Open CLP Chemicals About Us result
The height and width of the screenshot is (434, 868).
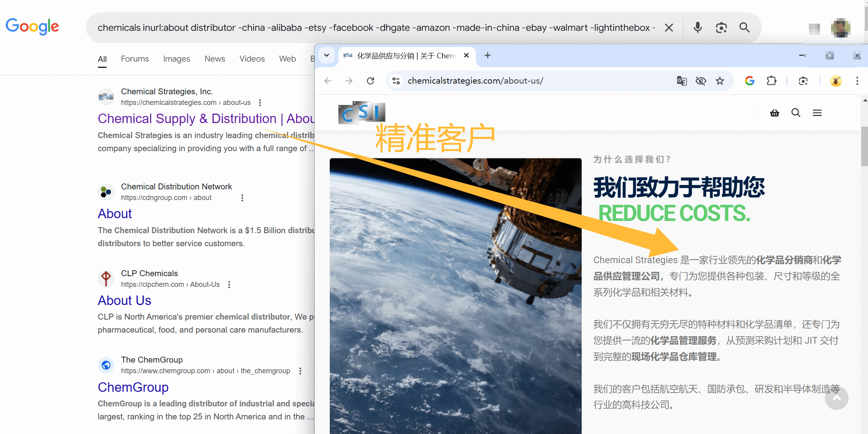124,300
